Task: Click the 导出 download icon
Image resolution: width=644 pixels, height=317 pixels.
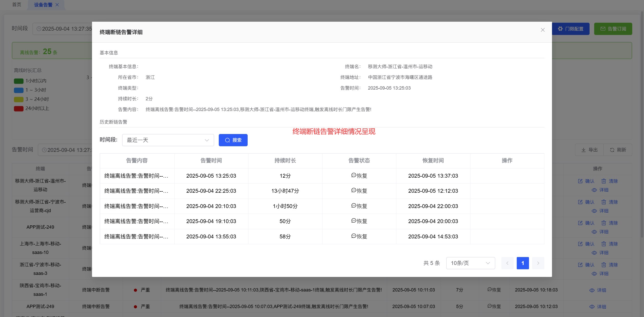Action: 583,150
